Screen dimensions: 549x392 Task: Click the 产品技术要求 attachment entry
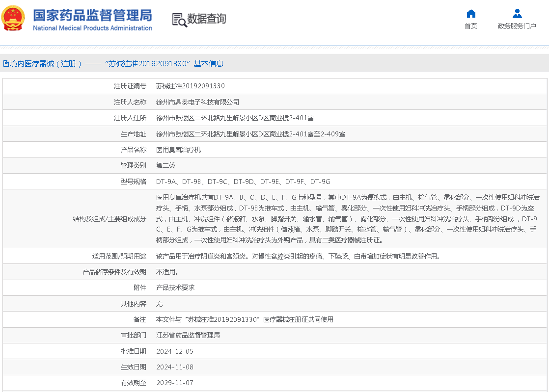click(175, 287)
